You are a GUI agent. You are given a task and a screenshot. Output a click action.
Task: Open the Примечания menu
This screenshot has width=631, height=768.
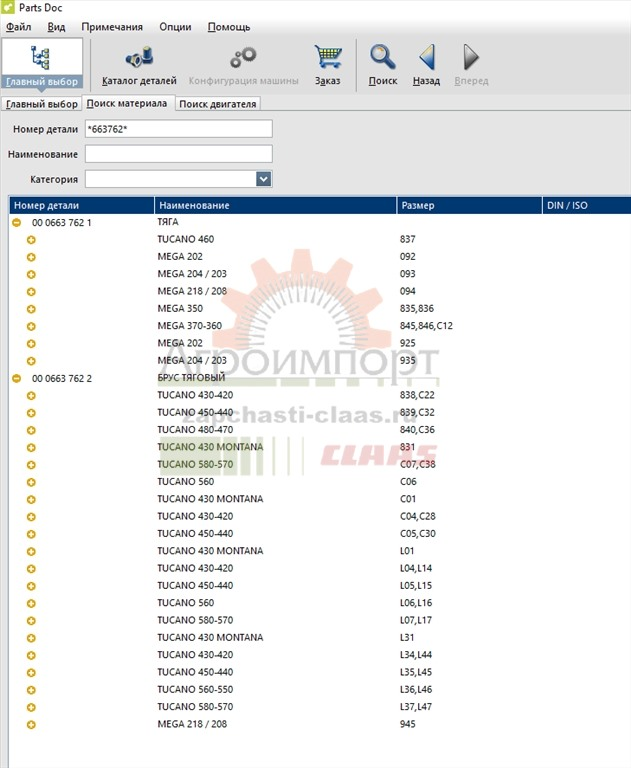pos(112,27)
